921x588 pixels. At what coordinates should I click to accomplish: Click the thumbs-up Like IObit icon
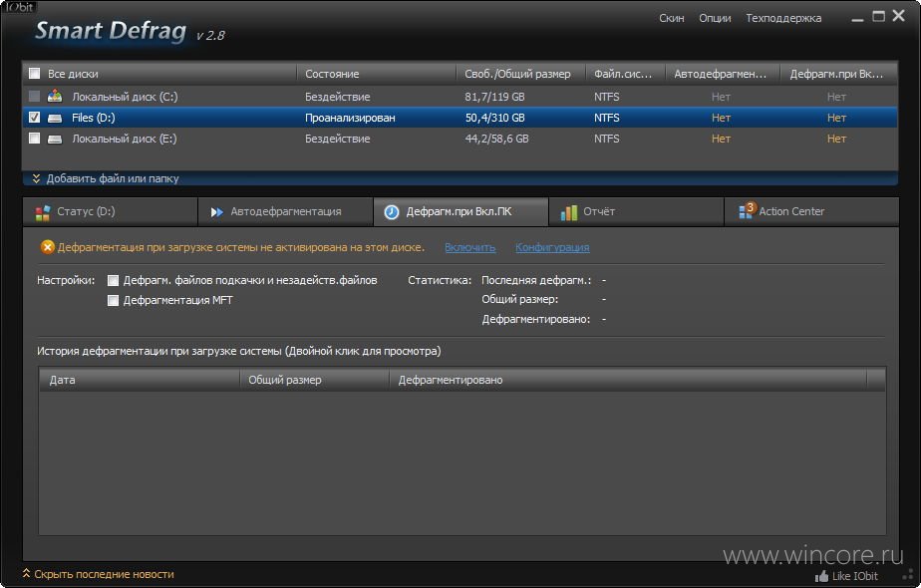[821, 576]
